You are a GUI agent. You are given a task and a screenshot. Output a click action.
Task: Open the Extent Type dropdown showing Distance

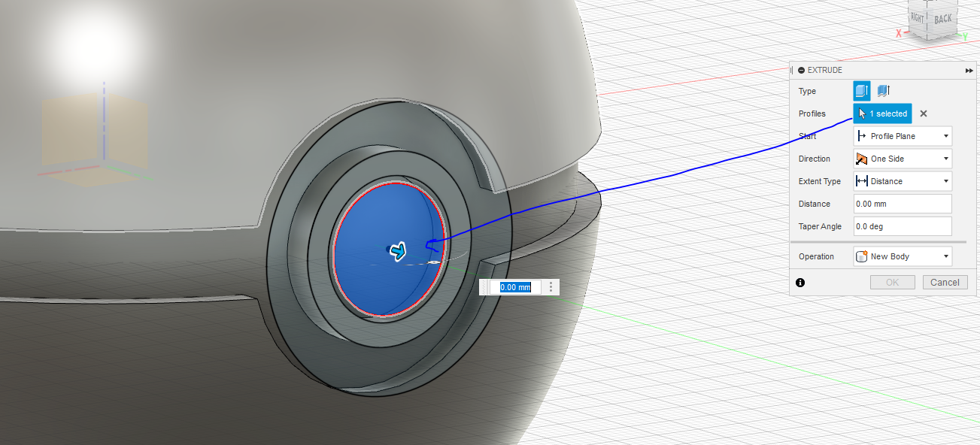click(x=903, y=181)
